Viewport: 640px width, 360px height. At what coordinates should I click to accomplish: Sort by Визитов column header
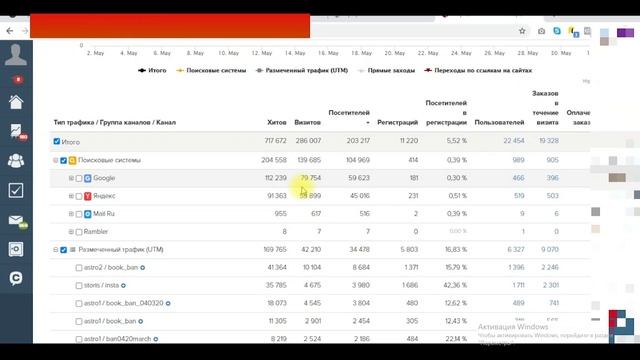(307, 122)
